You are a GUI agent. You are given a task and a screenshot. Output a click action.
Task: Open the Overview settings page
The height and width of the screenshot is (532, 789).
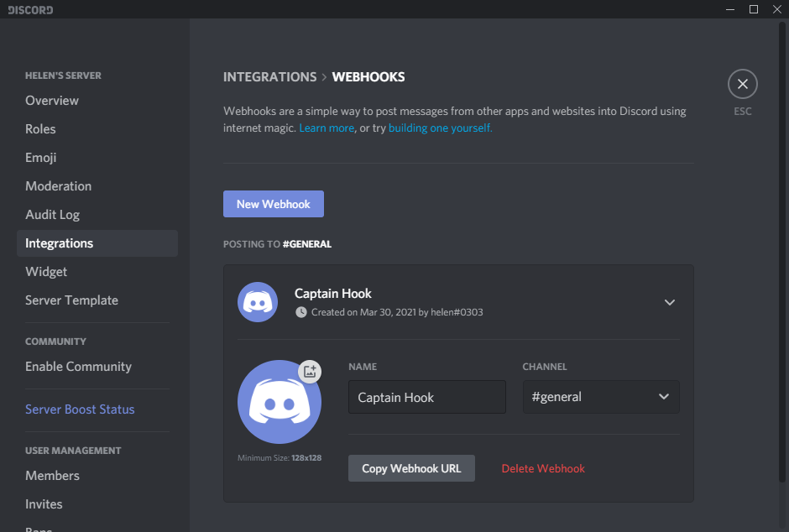[52, 101]
